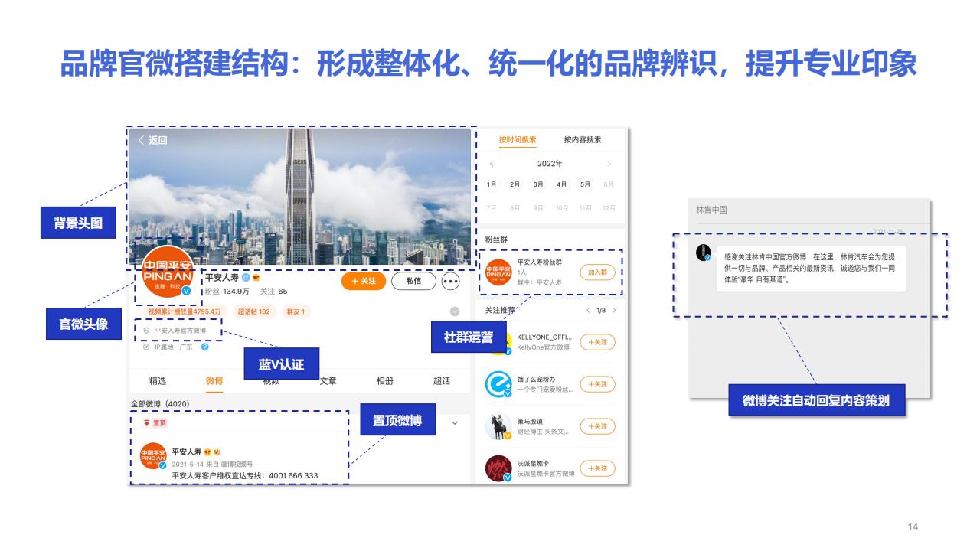Open the 平安人寿粉丝群 group name

[540, 262]
